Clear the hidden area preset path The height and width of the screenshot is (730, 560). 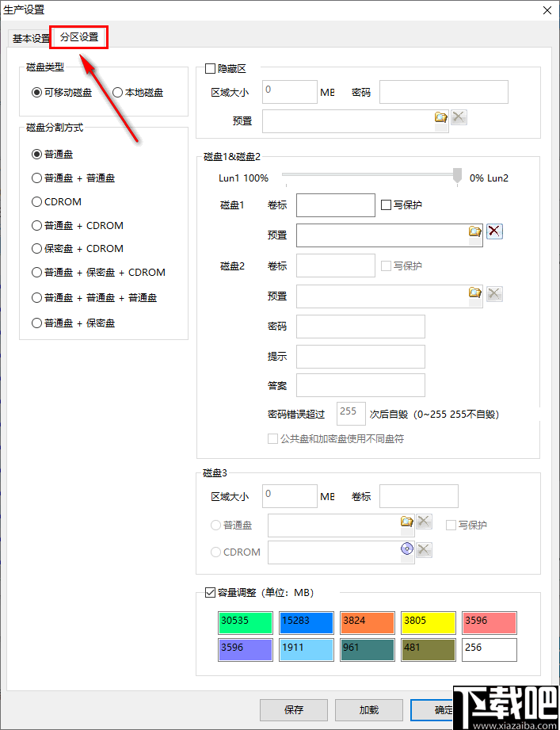click(x=459, y=117)
